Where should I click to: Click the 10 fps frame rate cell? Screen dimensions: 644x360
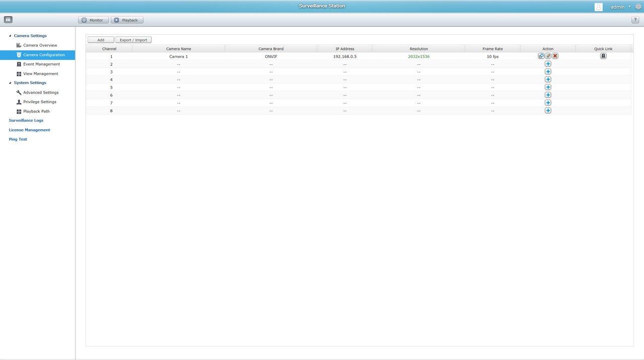pyautogui.click(x=493, y=56)
